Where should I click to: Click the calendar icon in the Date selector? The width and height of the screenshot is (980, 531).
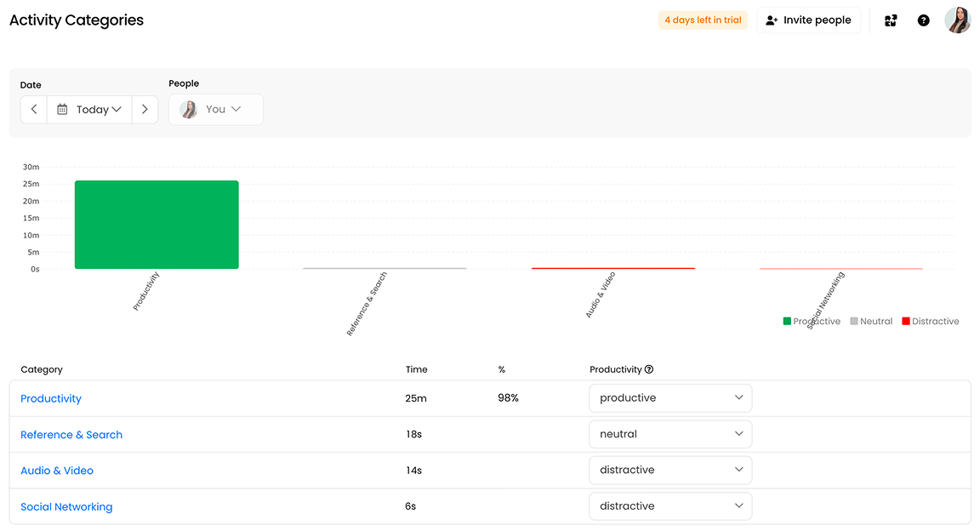(x=61, y=109)
